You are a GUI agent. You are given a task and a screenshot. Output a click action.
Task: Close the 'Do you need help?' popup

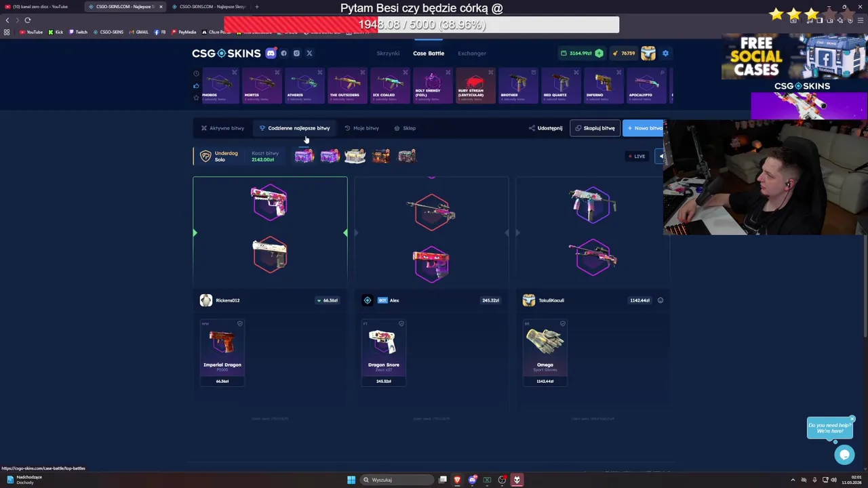852,418
